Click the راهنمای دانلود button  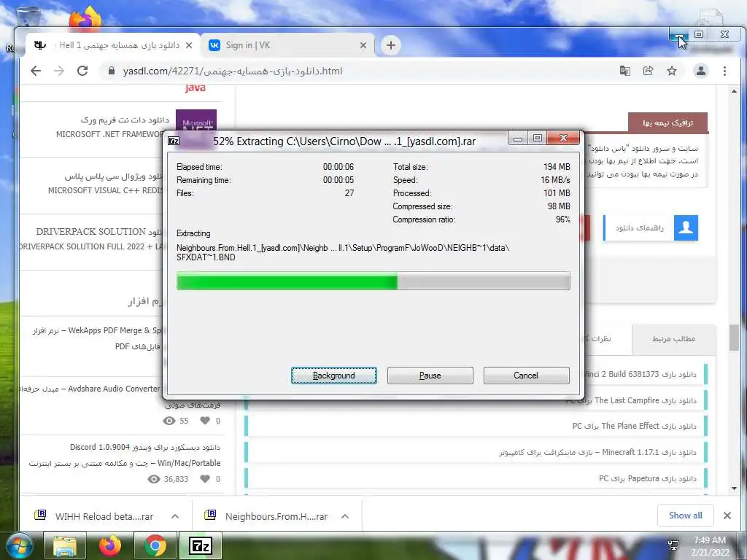pyautogui.click(x=651, y=227)
